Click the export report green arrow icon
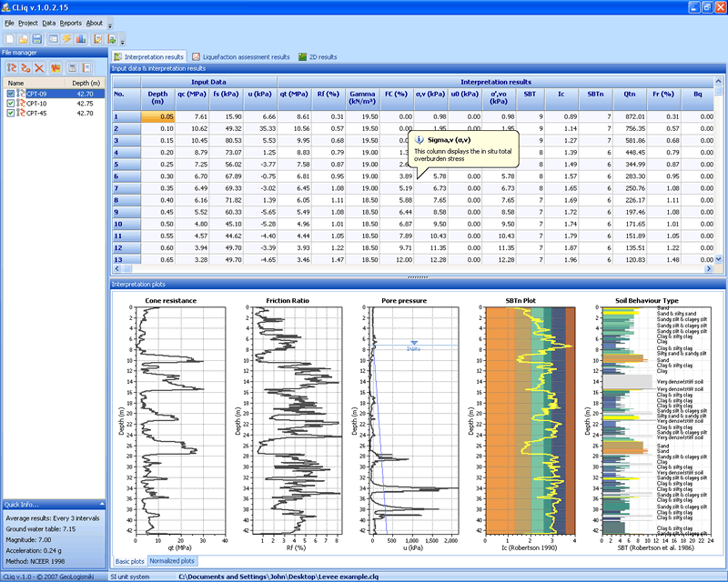728x582 pixels. 111,39
